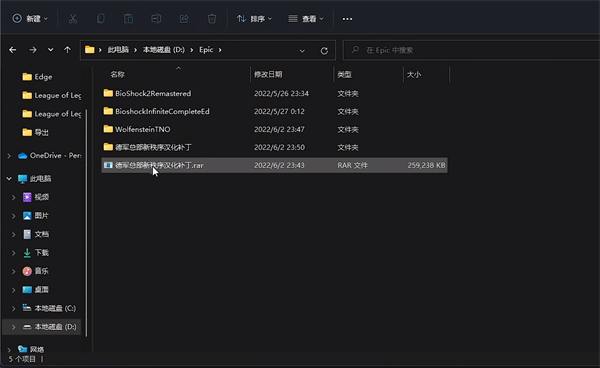Click the navigation pane vertical scrollbar
The width and height of the screenshot is (600, 368).
[86, 223]
